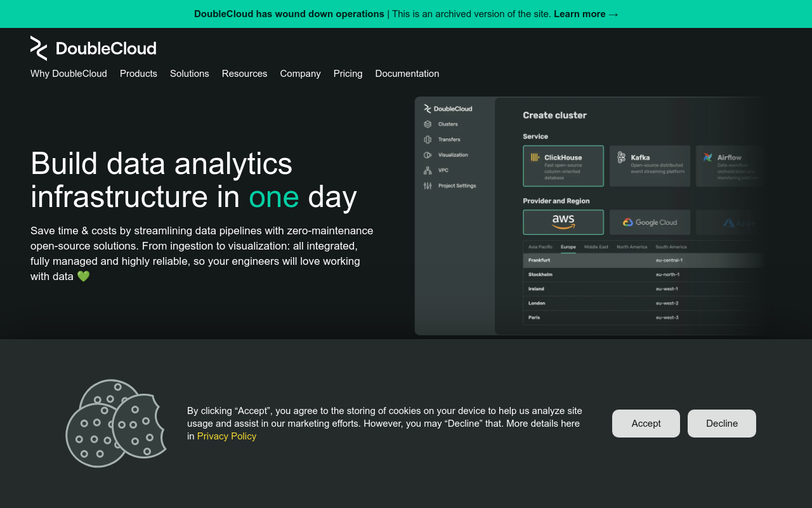Open the Documentation link
Viewport: 812px width, 508px height.
coord(407,74)
